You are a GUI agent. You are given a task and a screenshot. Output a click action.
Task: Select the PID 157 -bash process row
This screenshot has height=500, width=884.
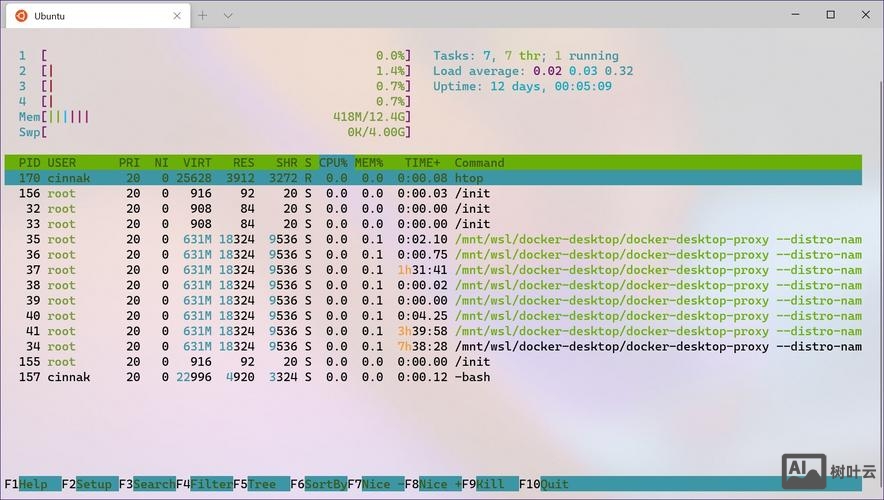click(x=250, y=377)
